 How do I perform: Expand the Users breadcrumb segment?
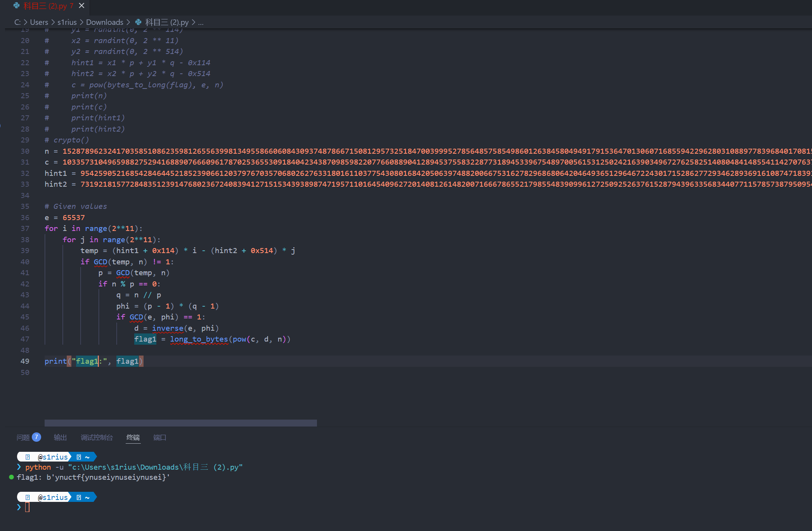(x=39, y=23)
